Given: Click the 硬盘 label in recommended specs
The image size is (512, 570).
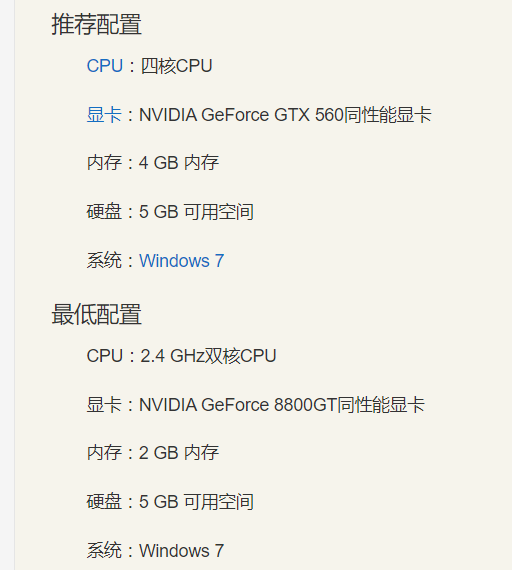Looking at the screenshot, I should pyautogui.click(x=104, y=212).
